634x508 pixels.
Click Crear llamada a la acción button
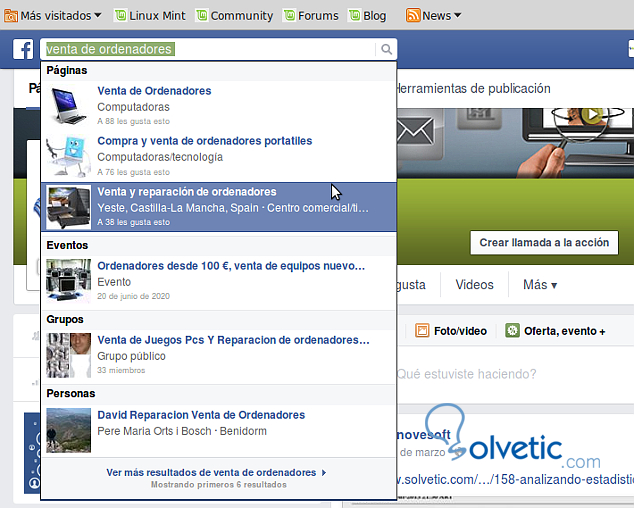[x=544, y=243]
